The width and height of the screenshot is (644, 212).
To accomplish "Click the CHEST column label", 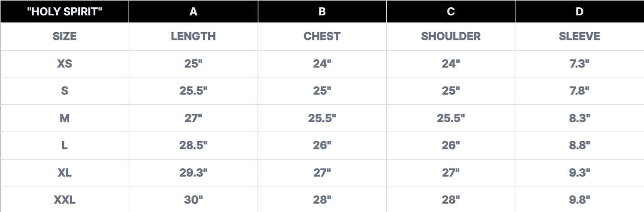I will pos(322,36).
